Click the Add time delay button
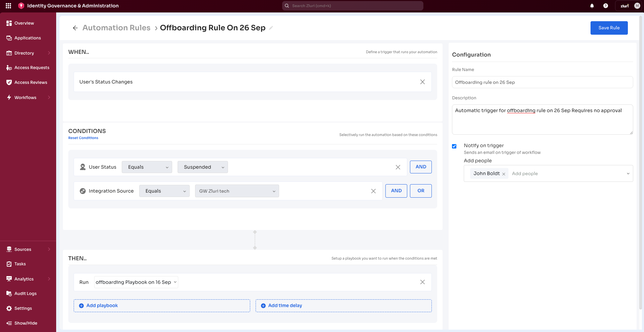The image size is (644, 332). click(281, 305)
